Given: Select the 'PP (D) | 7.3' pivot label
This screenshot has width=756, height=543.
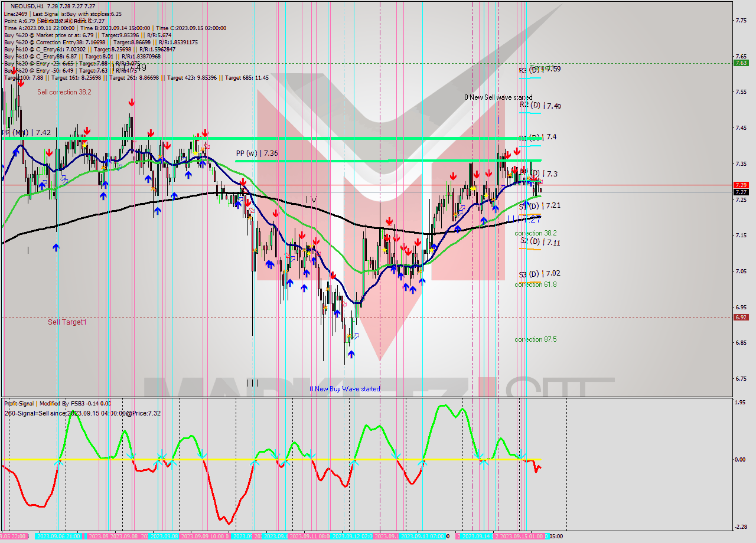Looking at the screenshot, I should pos(539,174).
